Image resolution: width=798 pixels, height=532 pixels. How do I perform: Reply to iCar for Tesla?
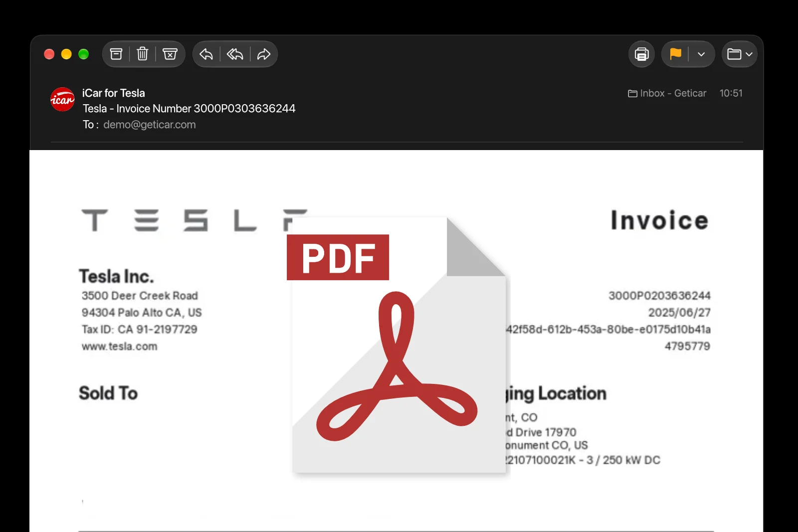pyautogui.click(x=206, y=54)
